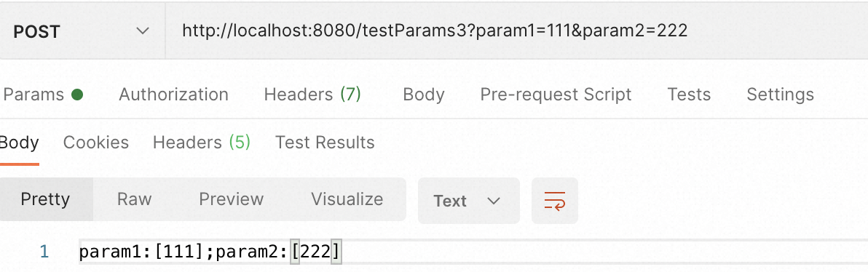
Task: Open the Pre-request Script tab
Action: (555, 95)
